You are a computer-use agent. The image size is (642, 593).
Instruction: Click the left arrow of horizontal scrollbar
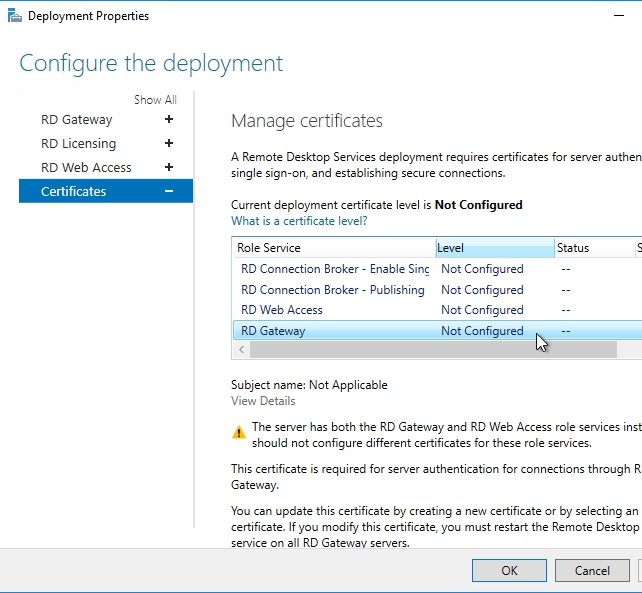[x=241, y=350]
